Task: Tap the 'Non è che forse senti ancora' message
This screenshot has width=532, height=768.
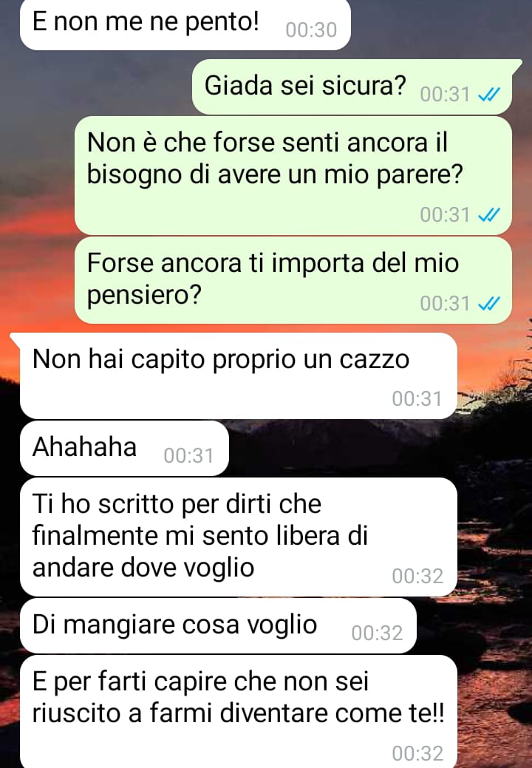Action: [293, 175]
